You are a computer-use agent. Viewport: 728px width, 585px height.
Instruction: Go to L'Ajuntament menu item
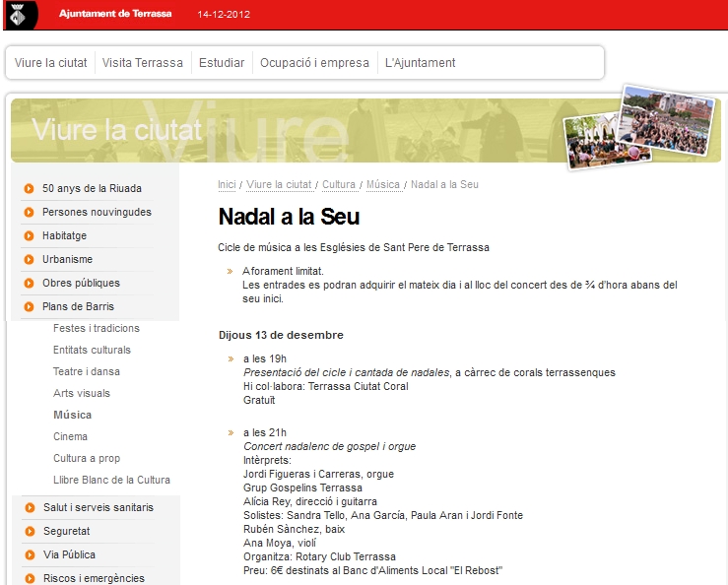click(420, 63)
